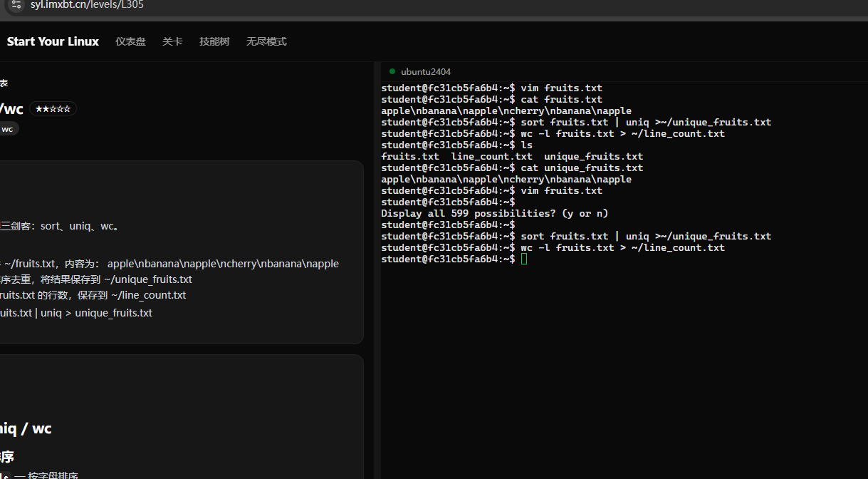This screenshot has height=479, width=868.
Task: Click the '/wc' level title heading
Action: pyautogui.click(x=11, y=109)
